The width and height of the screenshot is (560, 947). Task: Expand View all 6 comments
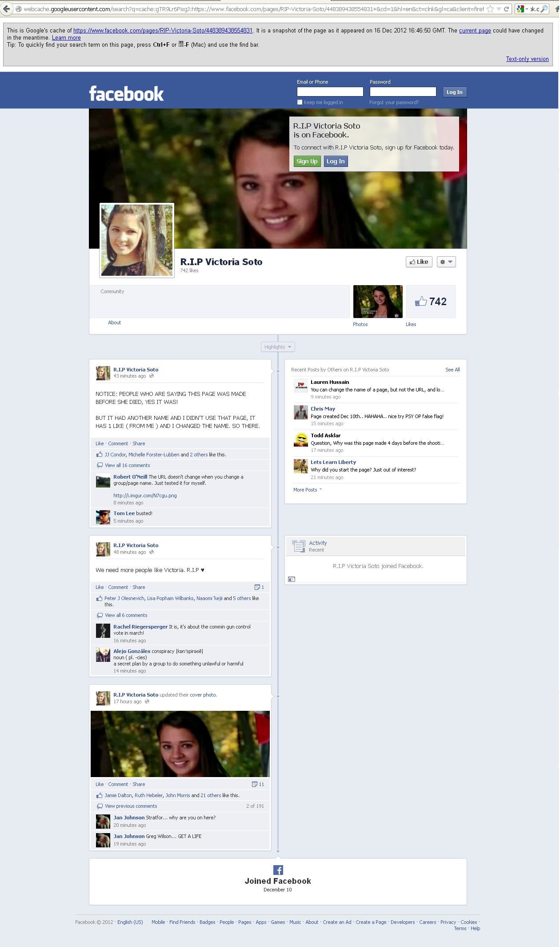click(126, 615)
